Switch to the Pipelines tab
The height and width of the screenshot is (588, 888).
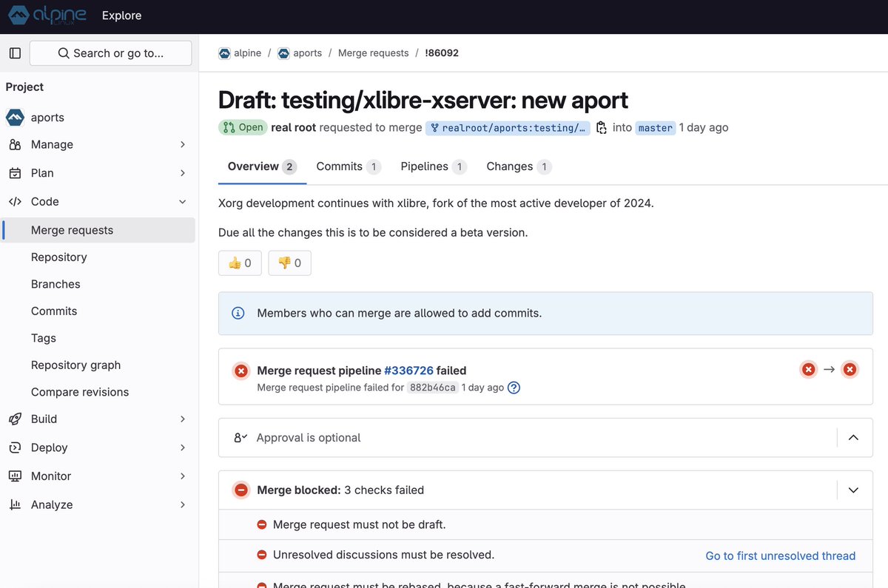(434, 166)
